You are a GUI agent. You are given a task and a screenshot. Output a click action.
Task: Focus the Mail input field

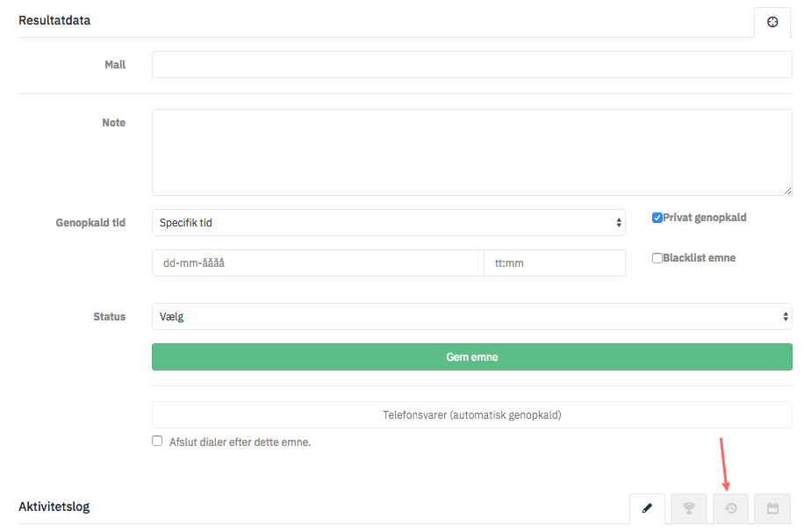coord(471,65)
